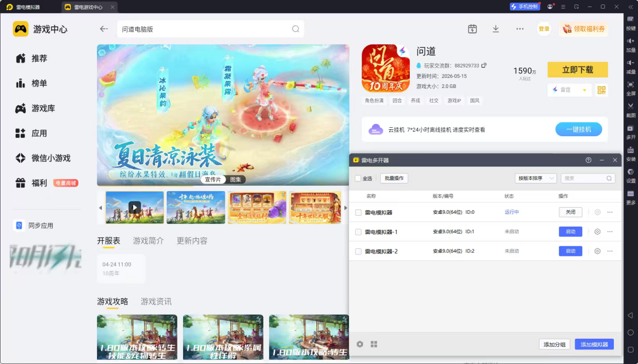The image size is (638, 364).
Task: Switch to 游戏简介 tab
Action: (148, 241)
